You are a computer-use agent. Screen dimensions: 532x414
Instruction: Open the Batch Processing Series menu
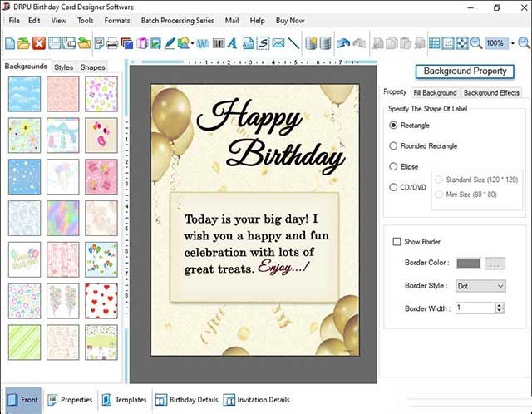coord(176,20)
